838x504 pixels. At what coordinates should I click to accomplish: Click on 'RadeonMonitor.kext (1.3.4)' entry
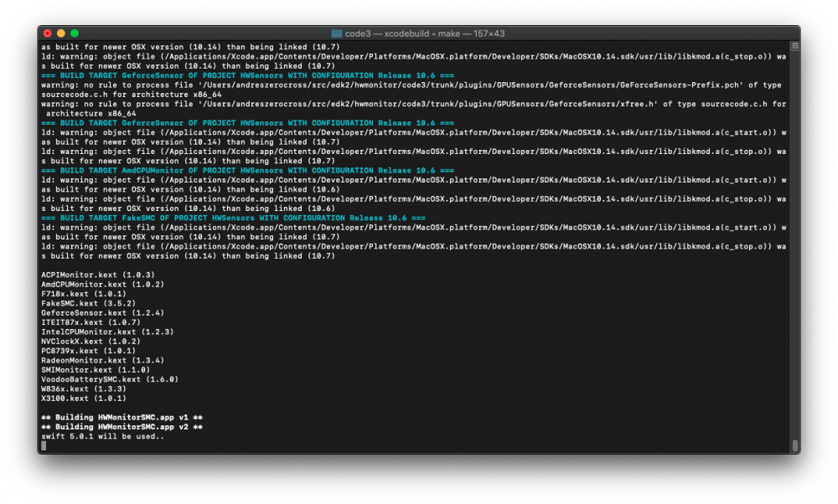click(x=102, y=360)
